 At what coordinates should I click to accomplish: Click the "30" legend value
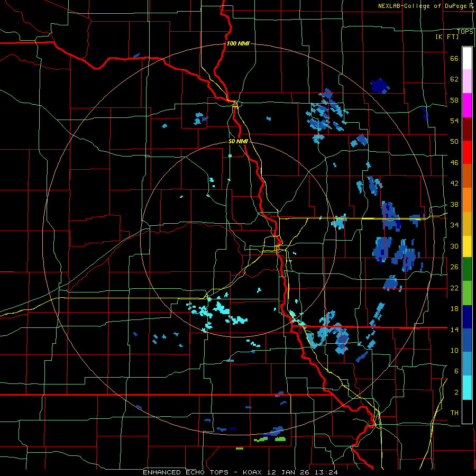[454, 246]
